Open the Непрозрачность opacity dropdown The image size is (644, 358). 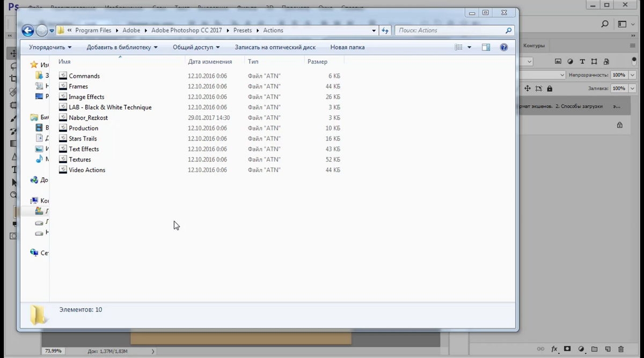[632, 75]
